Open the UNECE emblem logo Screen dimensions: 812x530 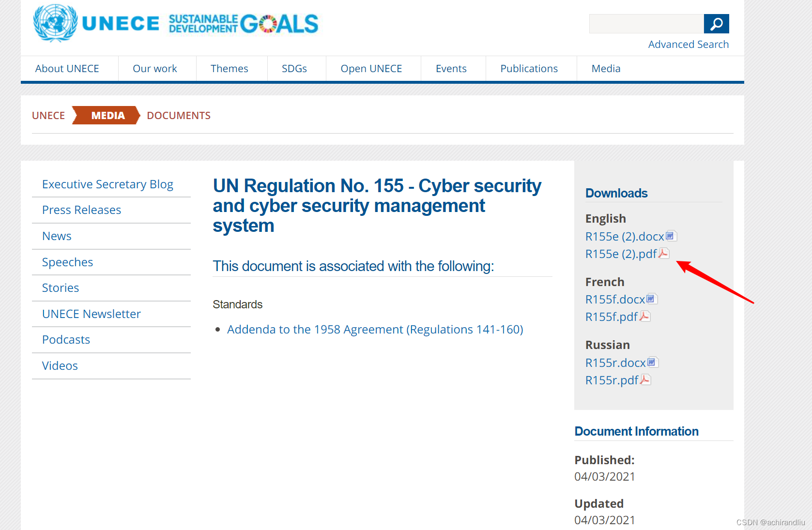coord(96,23)
